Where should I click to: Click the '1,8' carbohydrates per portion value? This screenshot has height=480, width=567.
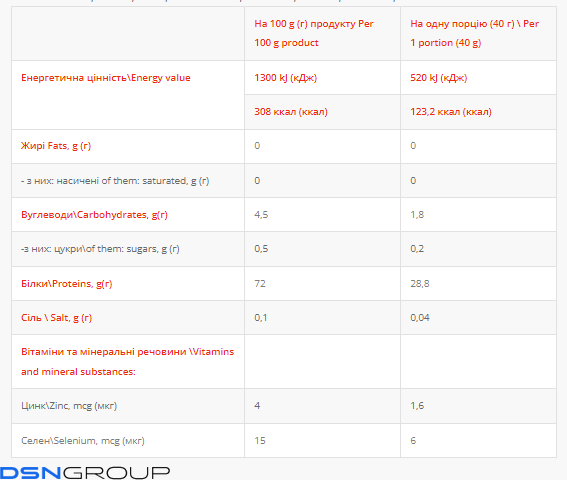coord(417,215)
